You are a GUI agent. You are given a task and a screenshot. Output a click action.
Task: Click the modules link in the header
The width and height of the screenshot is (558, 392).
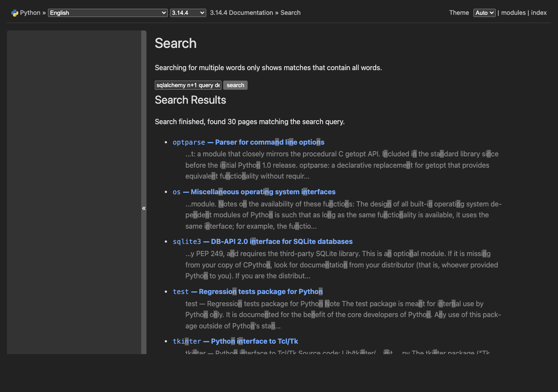(x=513, y=13)
